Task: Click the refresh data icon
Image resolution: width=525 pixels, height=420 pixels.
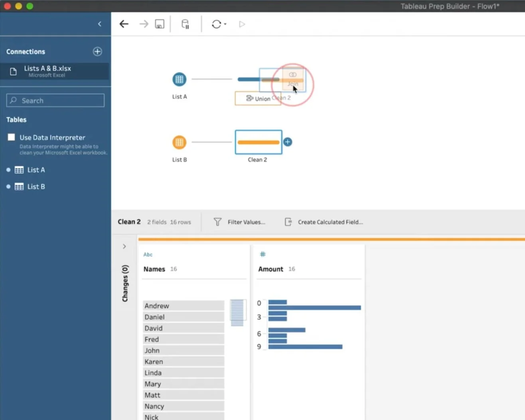Action: click(216, 24)
